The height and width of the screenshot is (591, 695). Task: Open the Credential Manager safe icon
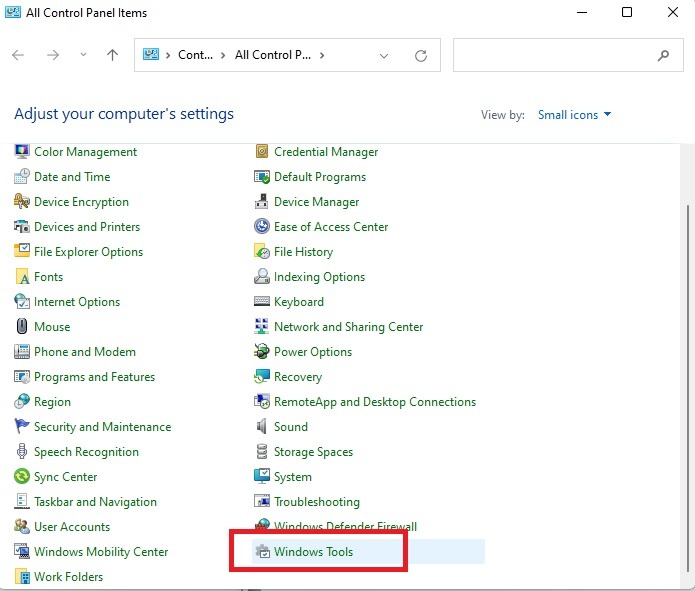[262, 152]
